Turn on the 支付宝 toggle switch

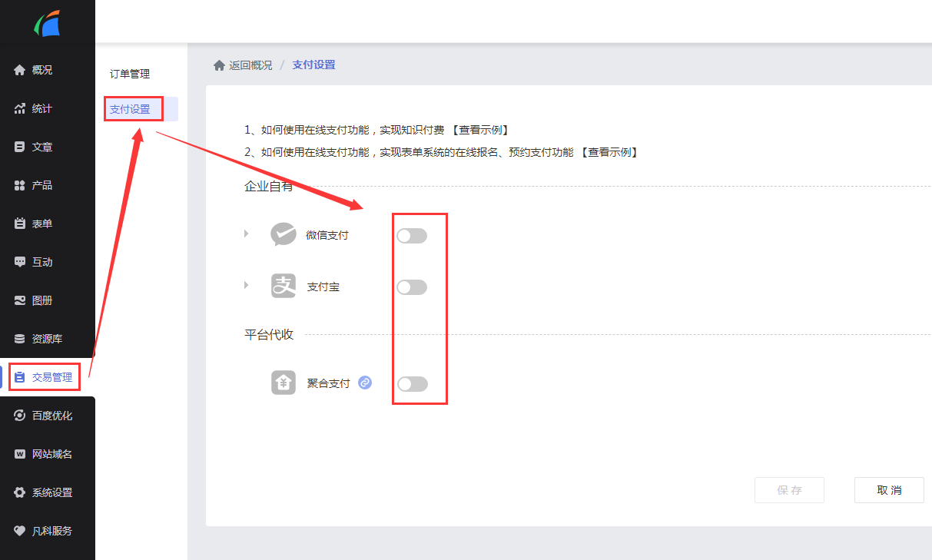point(412,287)
